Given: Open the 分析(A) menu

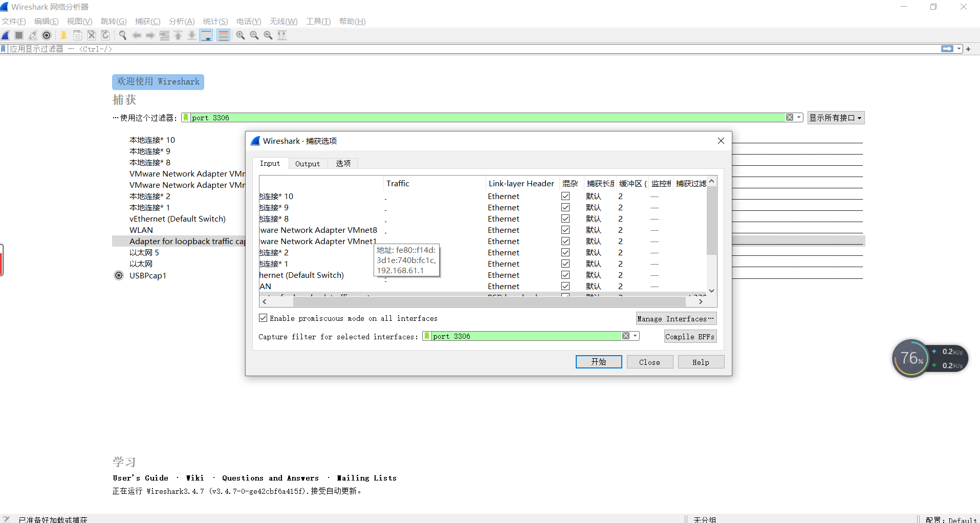Looking at the screenshot, I should 182,21.
